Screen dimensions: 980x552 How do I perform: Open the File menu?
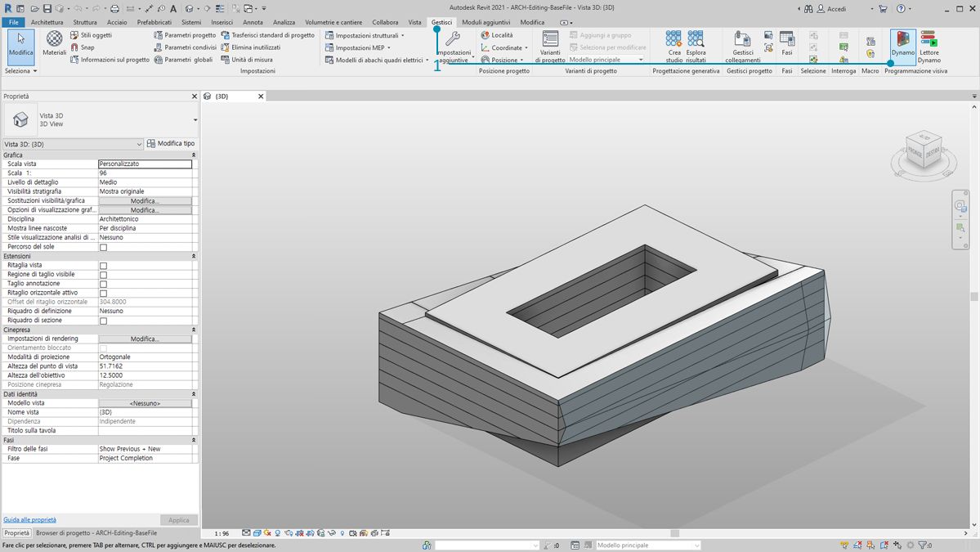(x=13, y=22)
